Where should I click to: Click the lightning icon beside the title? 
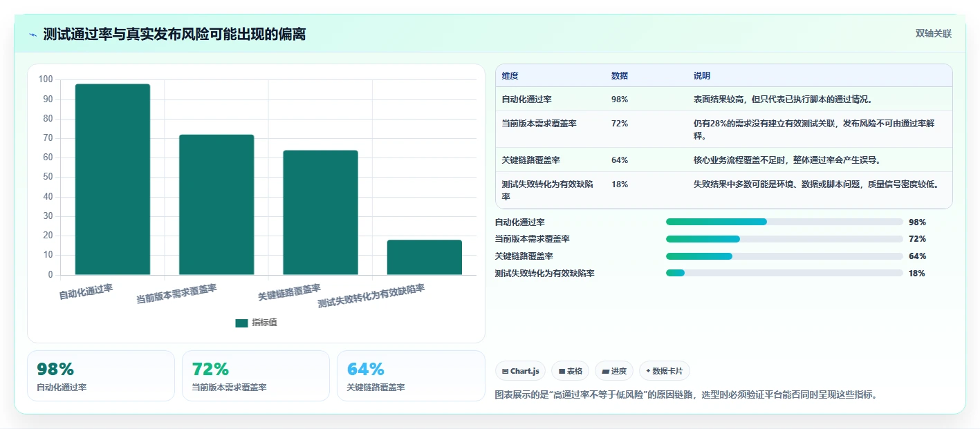coord(33,35)
